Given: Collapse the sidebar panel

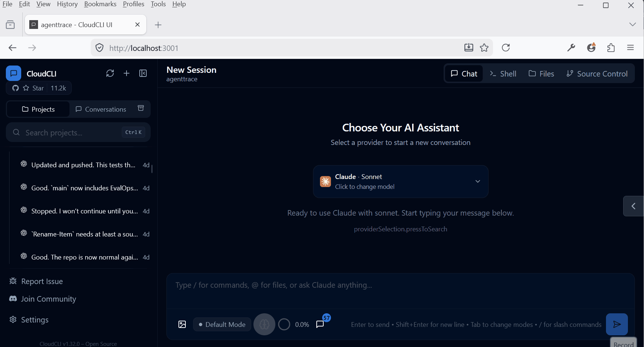Looking at the screenshot, I should click(x=143, y=74).
